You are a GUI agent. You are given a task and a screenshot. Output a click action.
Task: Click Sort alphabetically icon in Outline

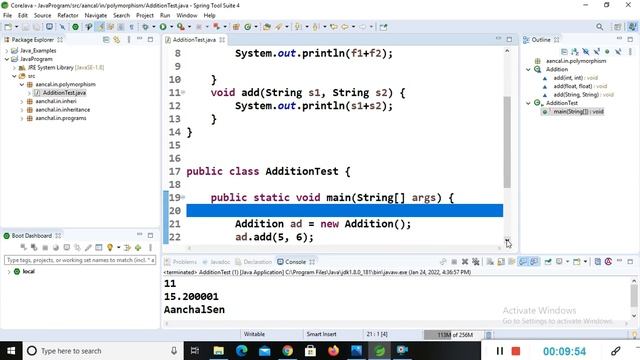point(575,51)
